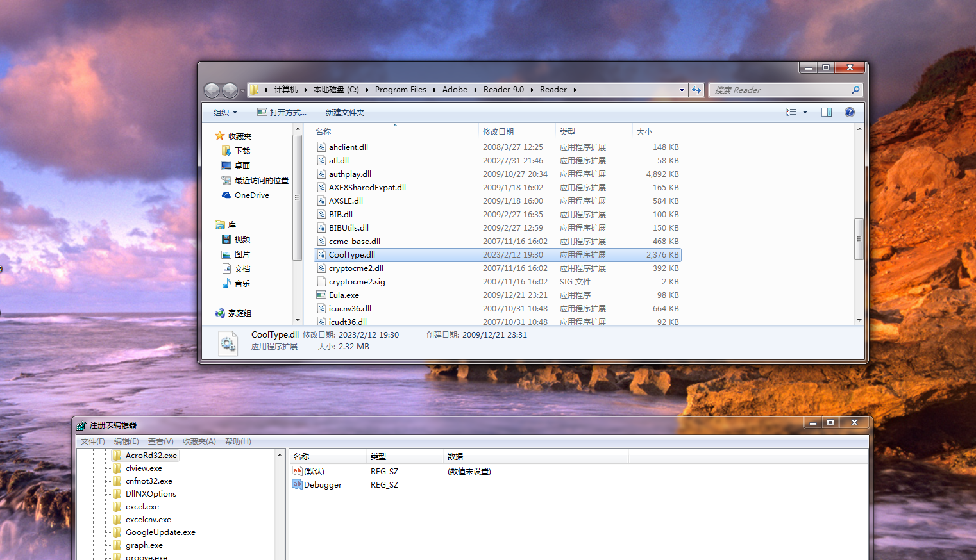976x560 pixels.
Task: Click the 家庭组 homegroup icon
Action: [x=220, y=313]
